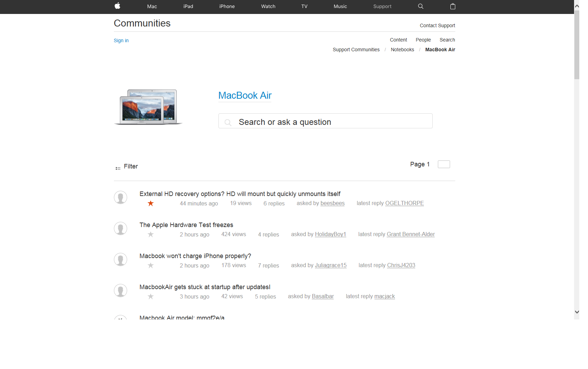Select the People tab
Image resolution: width=588 pixels, height=369 pixels.
point(423,40)
